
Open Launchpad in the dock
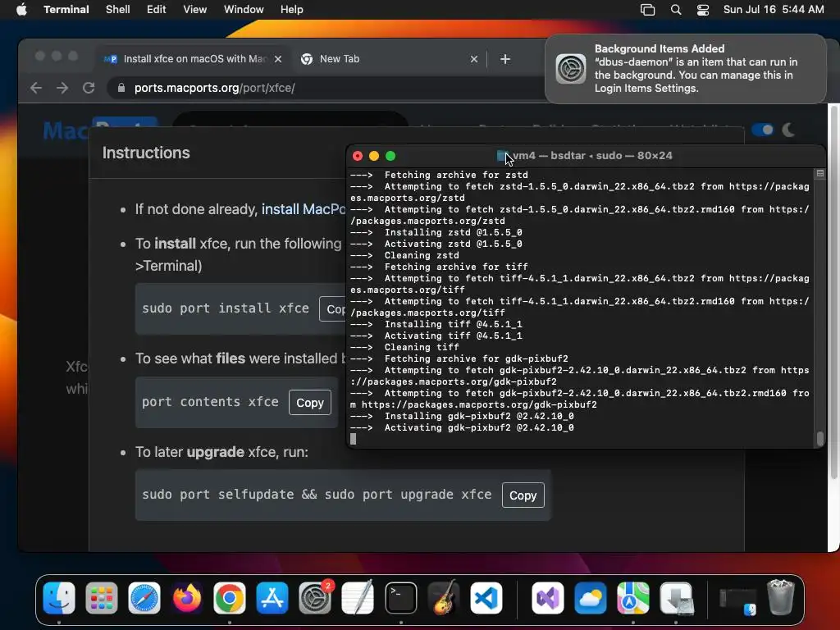pyautogui.click(x=101, y=598)
